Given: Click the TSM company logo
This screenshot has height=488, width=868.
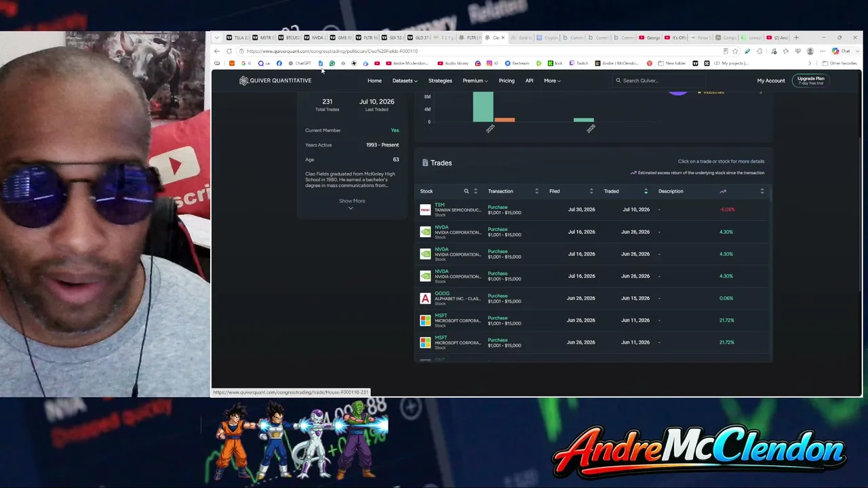Looking at the screenshot, I should point(425,210).
